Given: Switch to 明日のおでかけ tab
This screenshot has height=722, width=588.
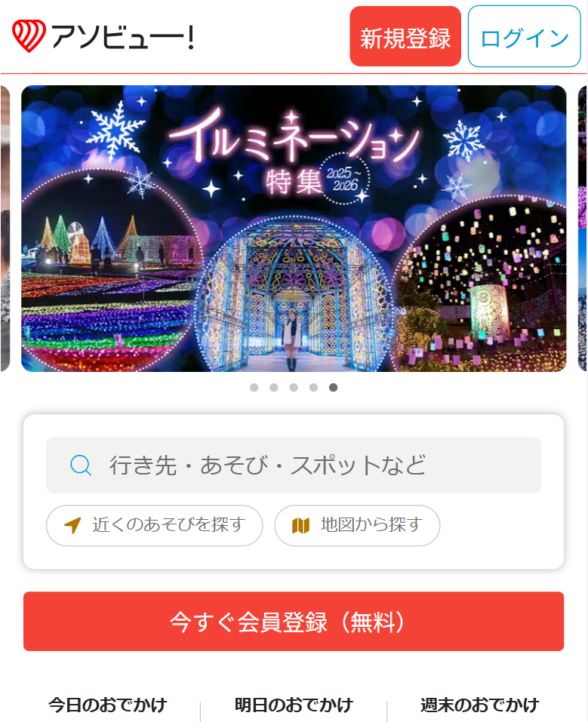Looking at the screenshot, I should click(294, 705).
